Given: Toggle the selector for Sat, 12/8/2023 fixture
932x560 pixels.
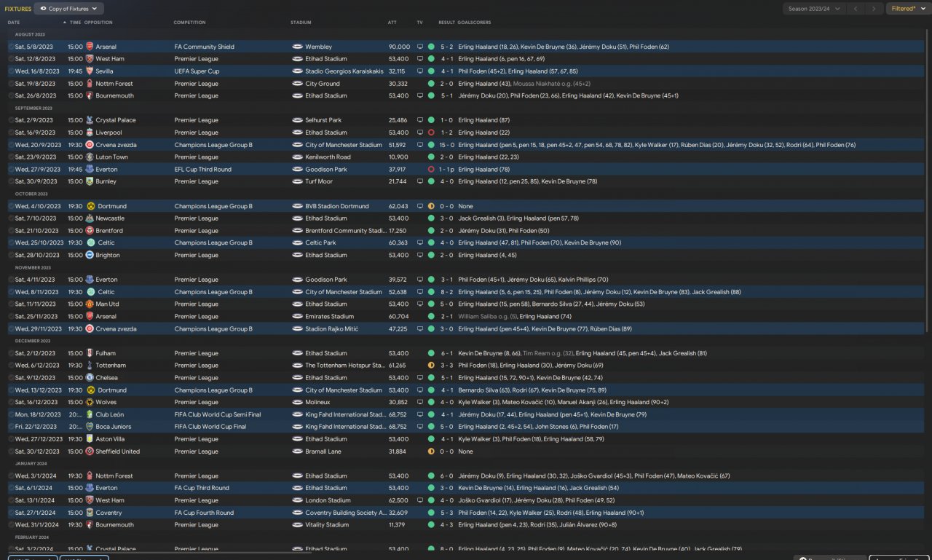Looking at the screenshot, I should (x=11, y=59).
